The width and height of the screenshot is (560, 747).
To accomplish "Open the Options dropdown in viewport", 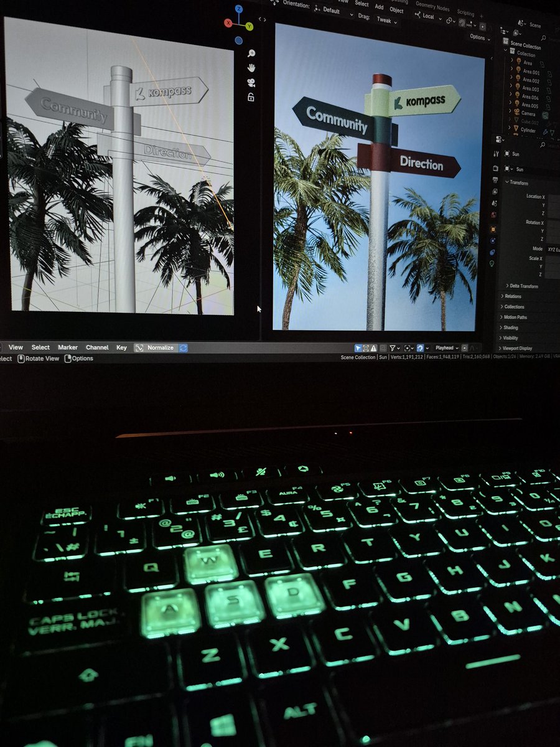I will [480, 37].
